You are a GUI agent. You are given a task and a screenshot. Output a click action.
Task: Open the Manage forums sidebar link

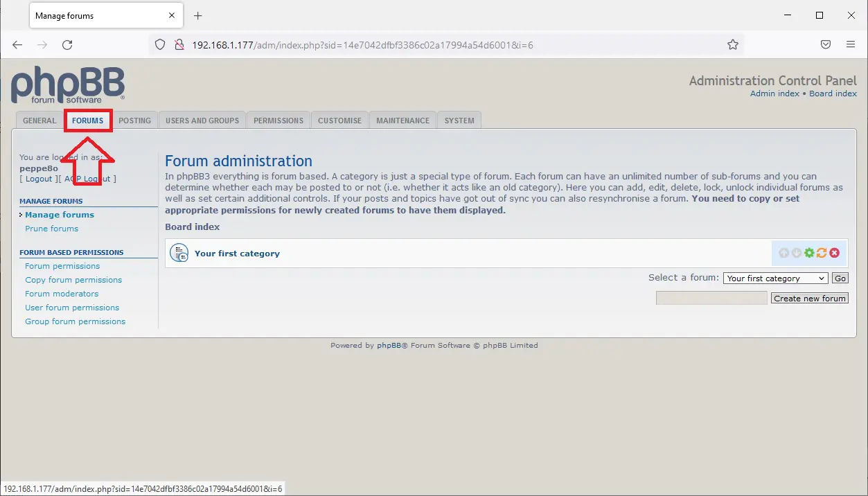point(60,215)
